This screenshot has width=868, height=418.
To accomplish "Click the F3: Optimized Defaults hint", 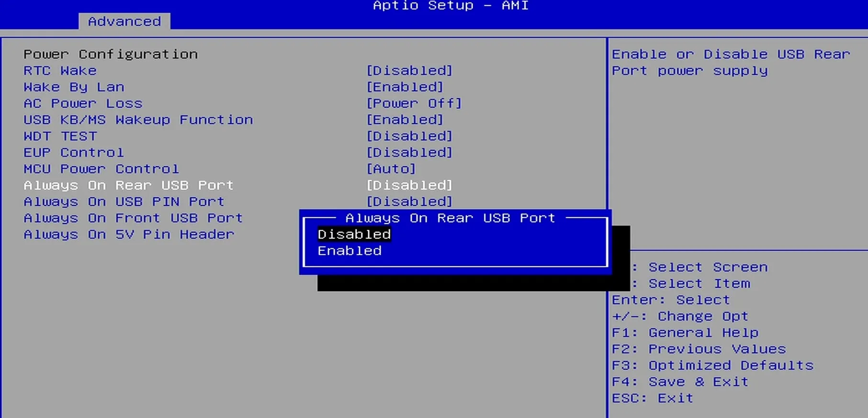I will click(x=713, y=365).
